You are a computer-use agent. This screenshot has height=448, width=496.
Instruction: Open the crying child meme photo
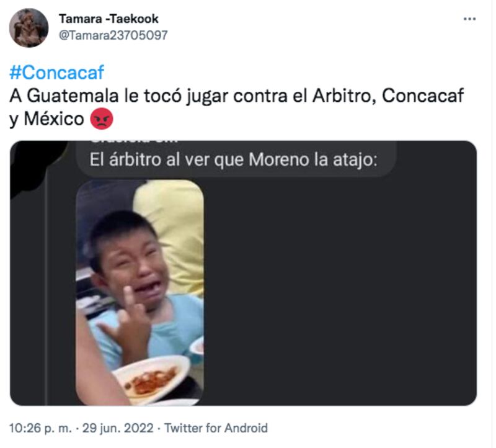pos(139,293)
